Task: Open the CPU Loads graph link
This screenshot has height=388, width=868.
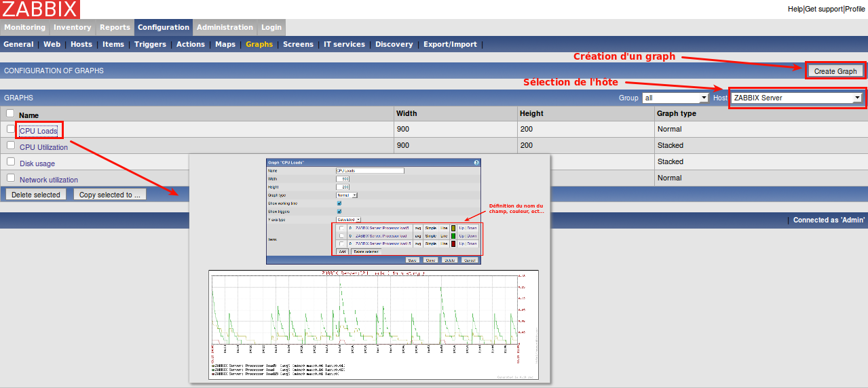Action: [x=39, y=131]
